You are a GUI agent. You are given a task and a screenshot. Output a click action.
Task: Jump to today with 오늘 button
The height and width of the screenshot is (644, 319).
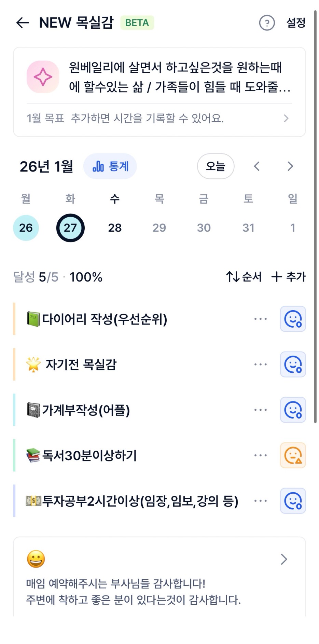pyautogui.click(x=216, y=166)
